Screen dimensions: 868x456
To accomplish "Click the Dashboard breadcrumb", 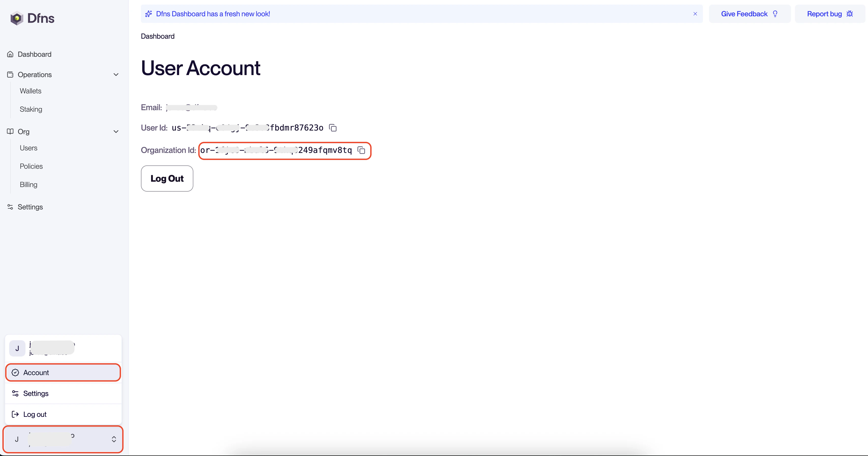I will click(x=158, y=36).
